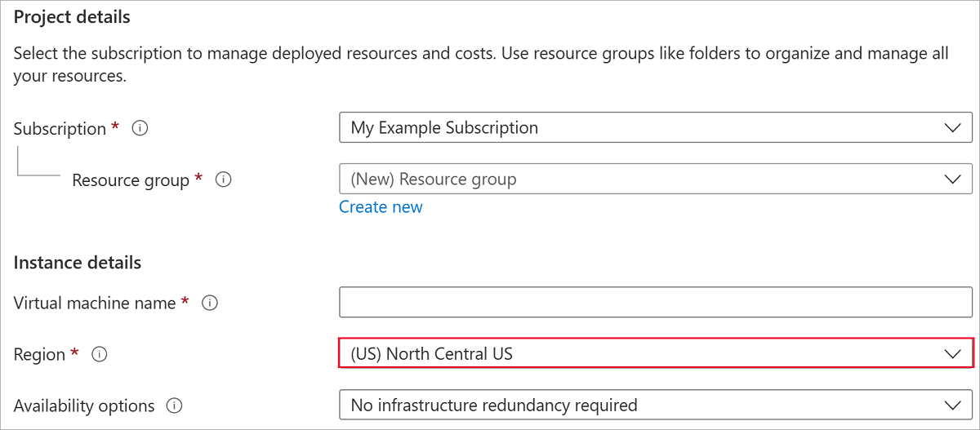The height and width of the screenshot is (430, 980).
Task: Click the Resource group field label
Action: click(131, 180)
